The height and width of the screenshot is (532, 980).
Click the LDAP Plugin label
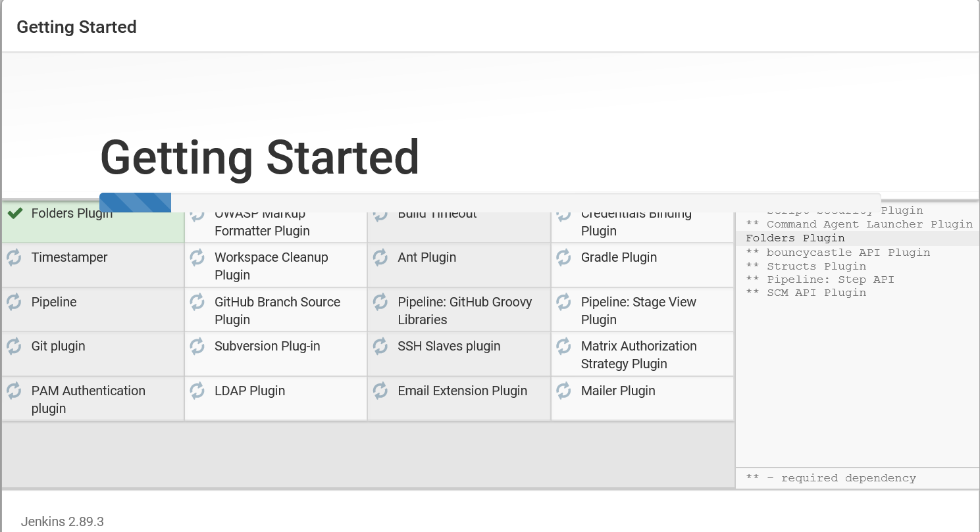(249, 391)
